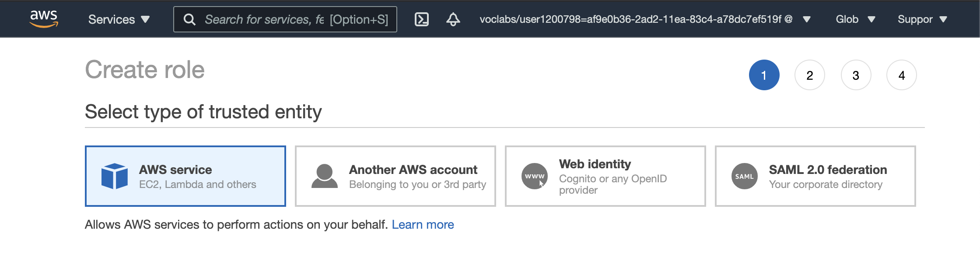Expand the Services dropdown menu
This screenshot has width=980, height=255.
pyautogui.click(x=119, y=19)
